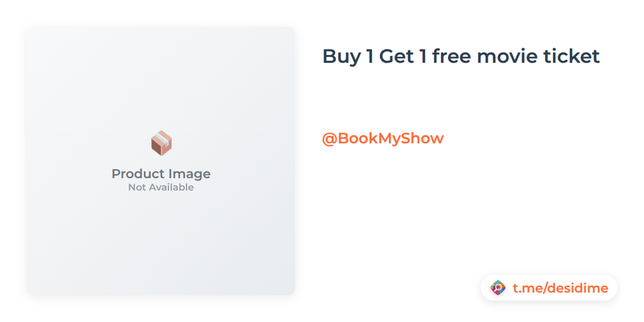
Task: Click the 'Product Image' placeholder label
Action: [x=161, y=173]
